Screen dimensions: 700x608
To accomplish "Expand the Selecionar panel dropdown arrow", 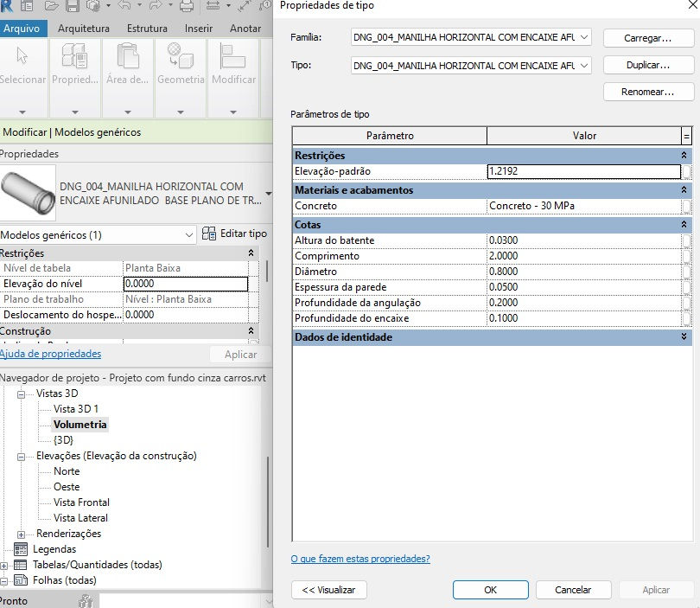I will tap(22, 112).
